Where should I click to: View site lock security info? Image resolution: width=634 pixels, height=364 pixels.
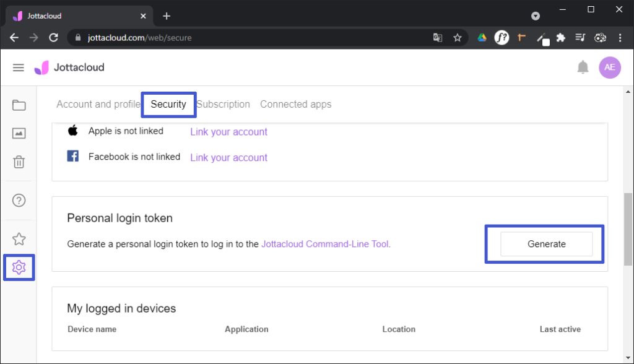coord(78,38)
